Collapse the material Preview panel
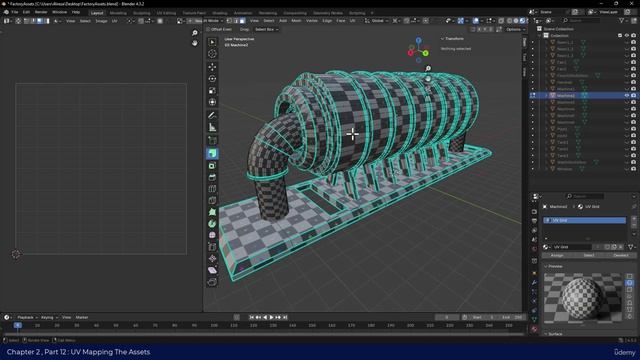 [546, 266]
